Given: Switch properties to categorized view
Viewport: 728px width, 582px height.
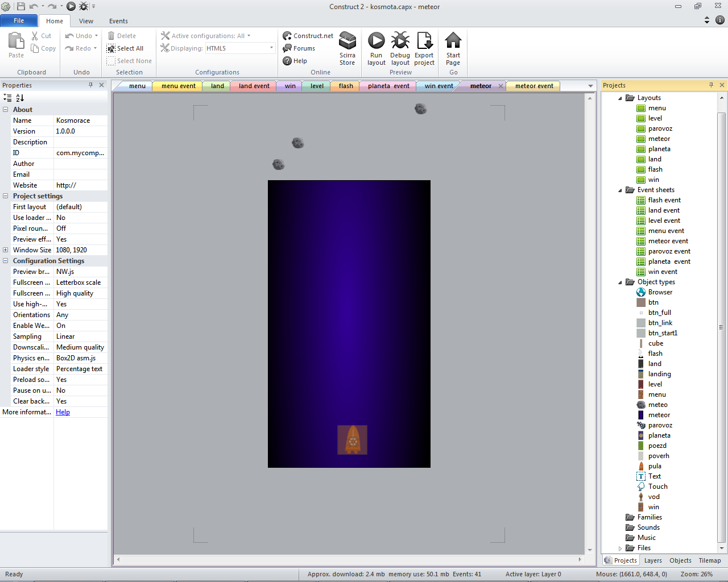Looking at the screenshot, I should click(7, 98).
